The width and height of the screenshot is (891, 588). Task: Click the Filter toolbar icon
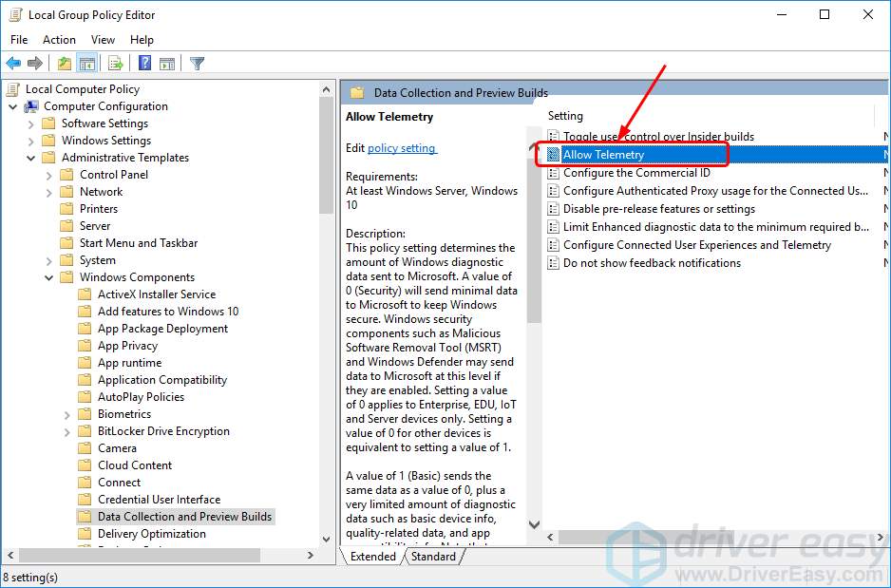(197, 63)
